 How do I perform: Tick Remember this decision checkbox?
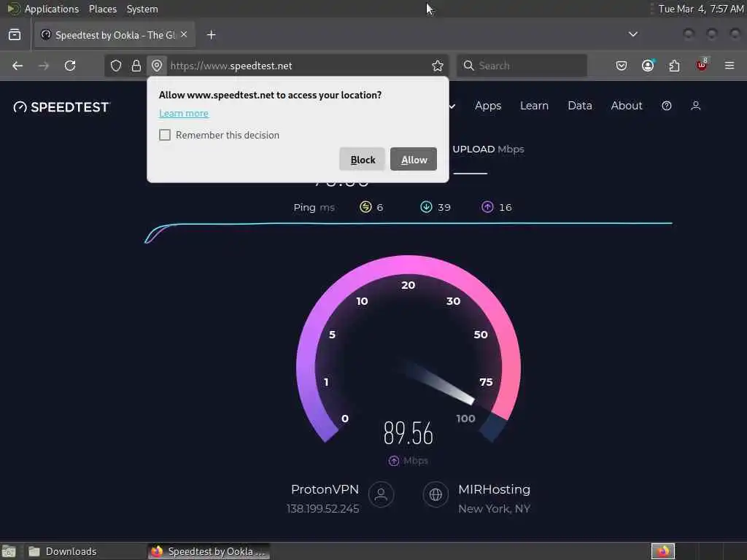click(x=165, y=135)
